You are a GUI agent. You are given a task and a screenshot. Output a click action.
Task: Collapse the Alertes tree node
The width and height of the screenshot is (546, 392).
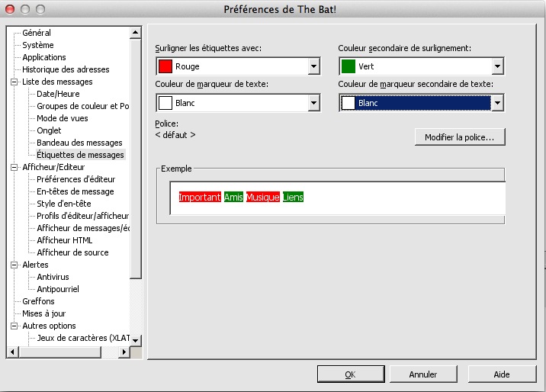point(14,265)
